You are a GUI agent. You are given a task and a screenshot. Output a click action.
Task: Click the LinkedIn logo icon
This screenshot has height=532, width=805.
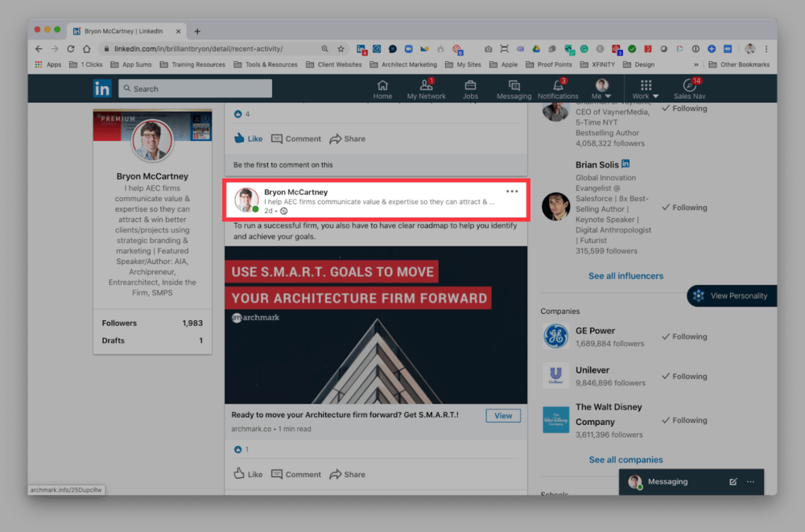coord(101,89)
